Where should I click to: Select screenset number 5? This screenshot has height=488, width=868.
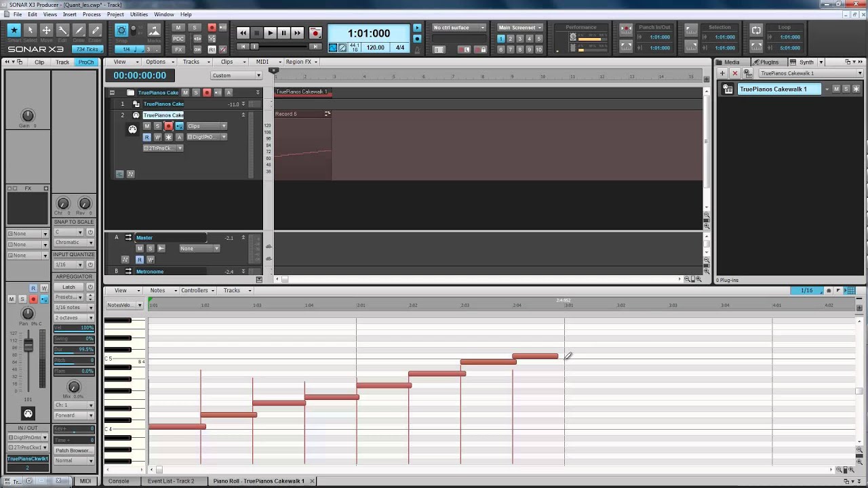click(x=538, y=39)
